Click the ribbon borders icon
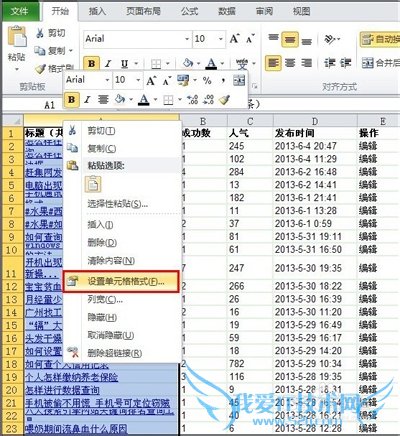The width and height of the screenshot is (400, 436). click(156, 63)
